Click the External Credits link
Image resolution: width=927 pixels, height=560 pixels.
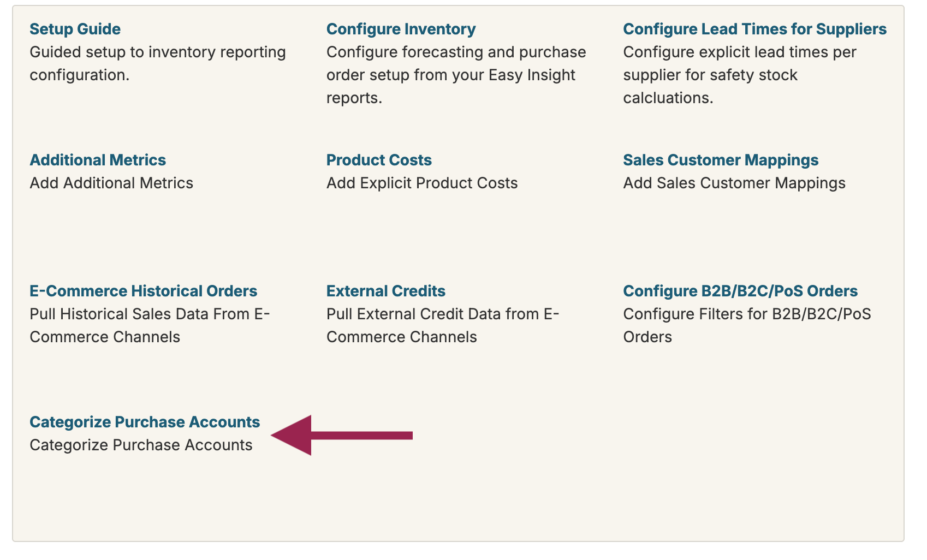point(385,291)
